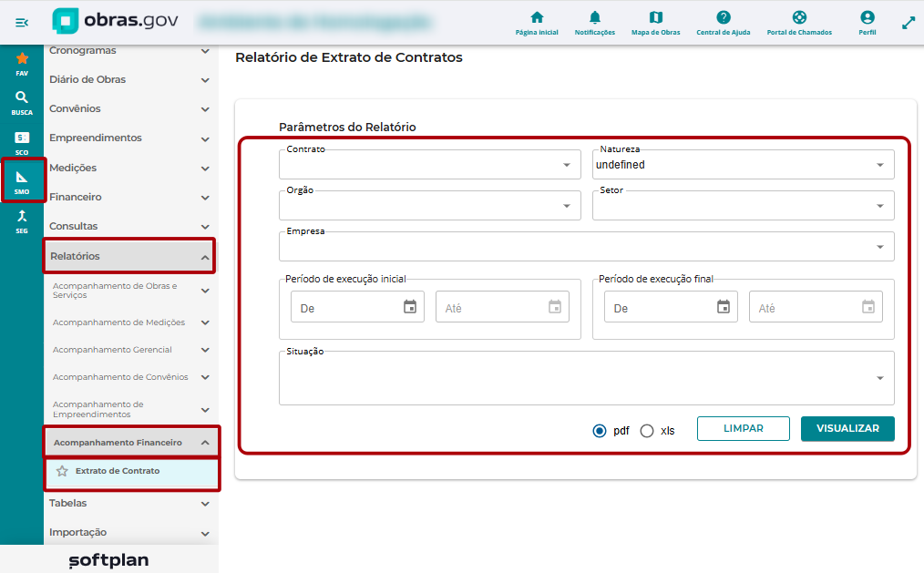The width and height of the screenshot is (924, 573).
Task: Open the Situação dropdown
Action: pyautogui.click(x=586, y=378)
